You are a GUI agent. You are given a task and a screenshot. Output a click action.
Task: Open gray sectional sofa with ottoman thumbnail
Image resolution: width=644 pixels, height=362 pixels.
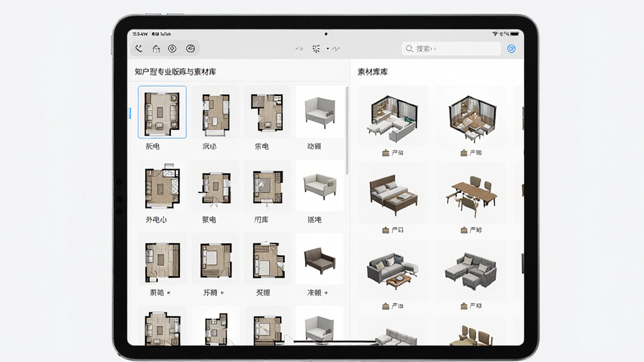[x=471, y=270]
